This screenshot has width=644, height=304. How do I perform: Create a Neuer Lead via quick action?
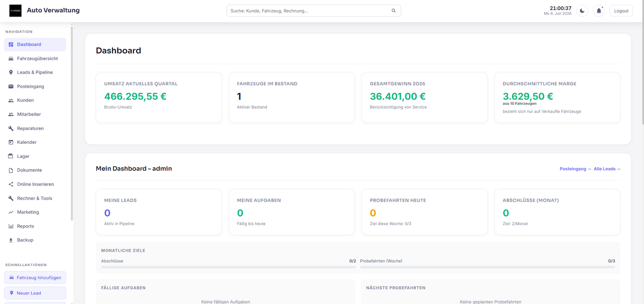tap(35, 293)
